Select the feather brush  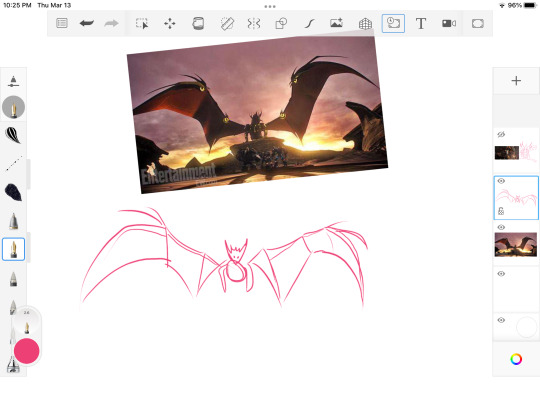click(13, 135)
